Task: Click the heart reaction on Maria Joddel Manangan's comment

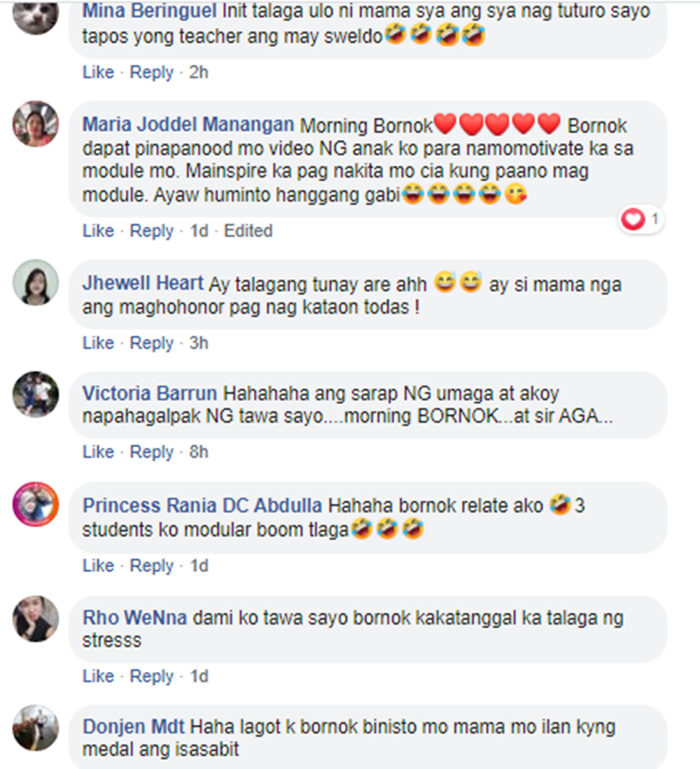Action: [x=641, y=218]
